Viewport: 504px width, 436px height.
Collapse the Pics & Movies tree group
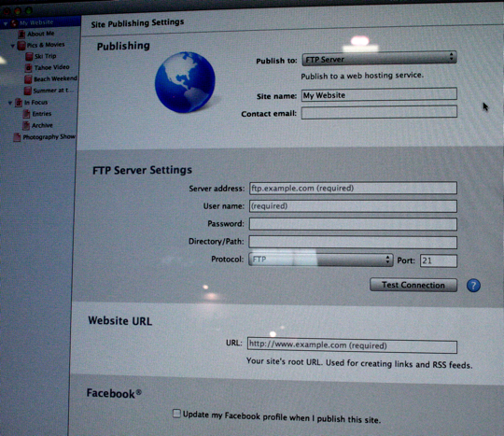pyautogui.click(x=12, y=46)
